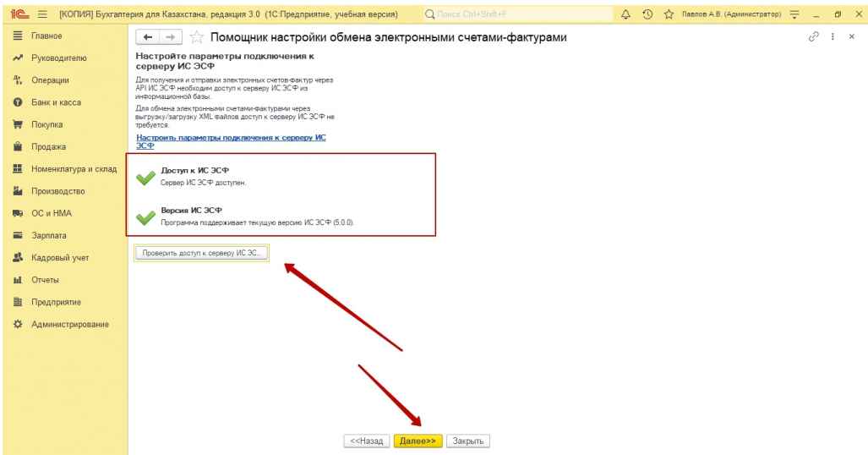Click the Сервер ИС ЭСФ доступен message
Image resolution: width=868 pixels, height=455 pixels.
(203, 183)
